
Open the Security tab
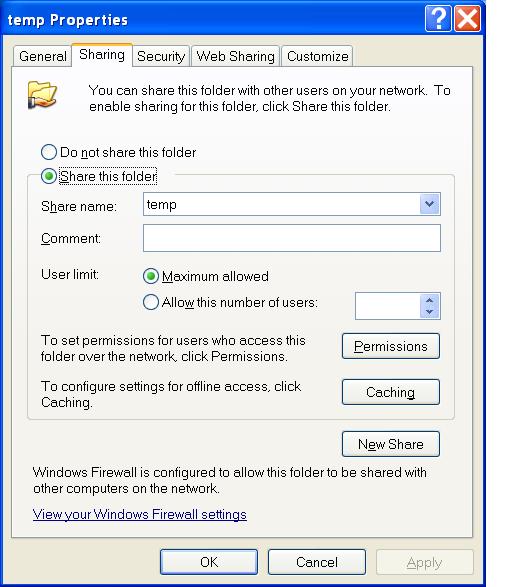tap(161, 56)
